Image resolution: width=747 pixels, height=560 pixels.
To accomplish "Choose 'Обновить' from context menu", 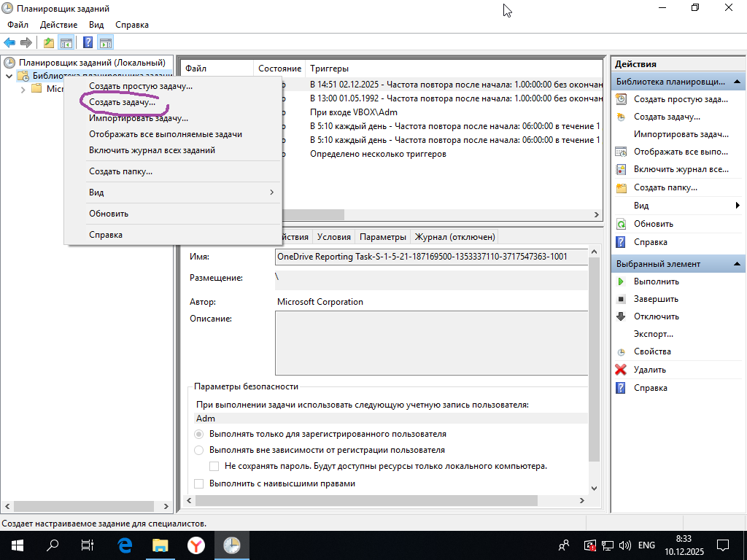I will (172, 214).
